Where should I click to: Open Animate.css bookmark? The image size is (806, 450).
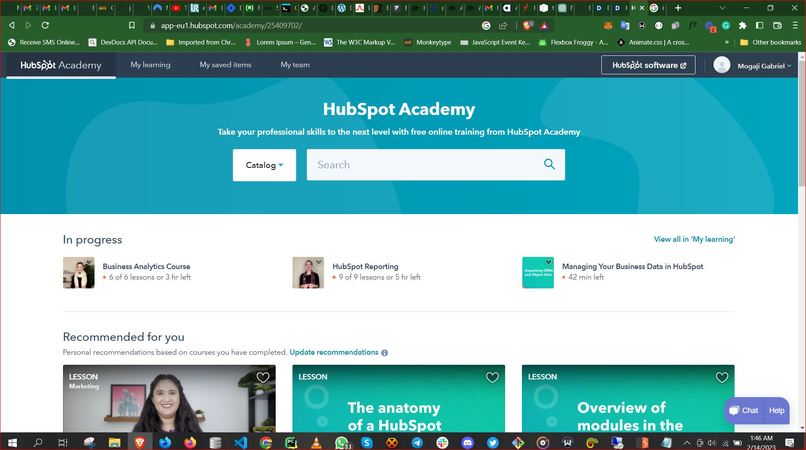[653, 42]
